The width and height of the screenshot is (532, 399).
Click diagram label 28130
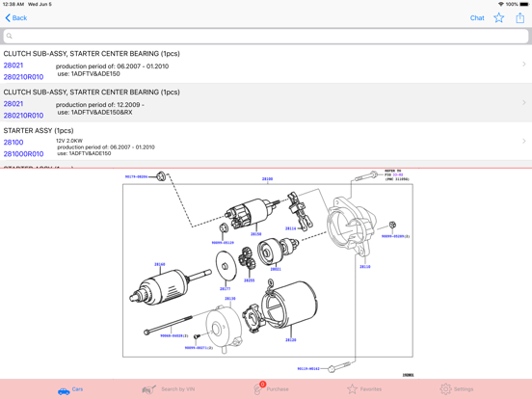pos(230,299)
